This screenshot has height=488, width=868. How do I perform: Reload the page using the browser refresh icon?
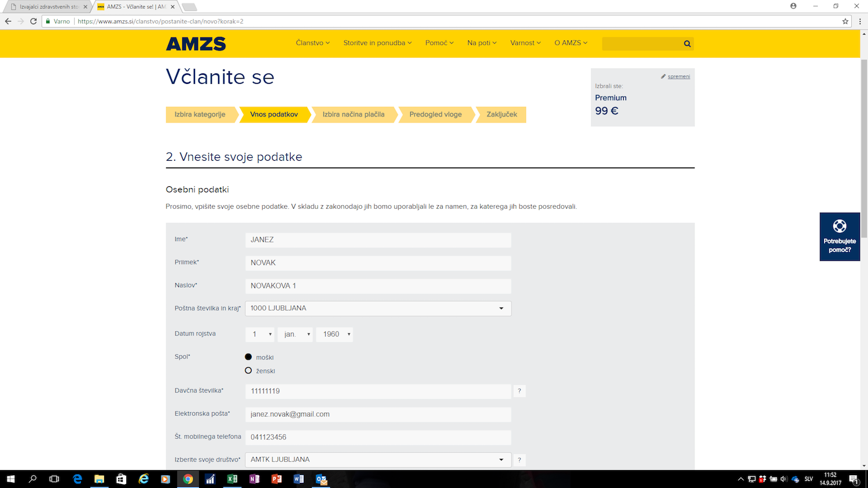coord(34,21)
